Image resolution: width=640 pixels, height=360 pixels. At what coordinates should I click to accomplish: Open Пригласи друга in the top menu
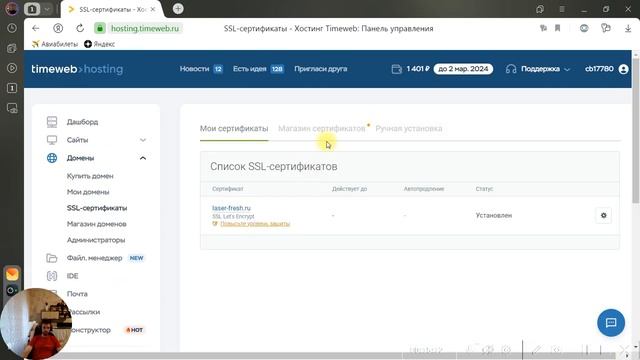[x=320, y=69]
